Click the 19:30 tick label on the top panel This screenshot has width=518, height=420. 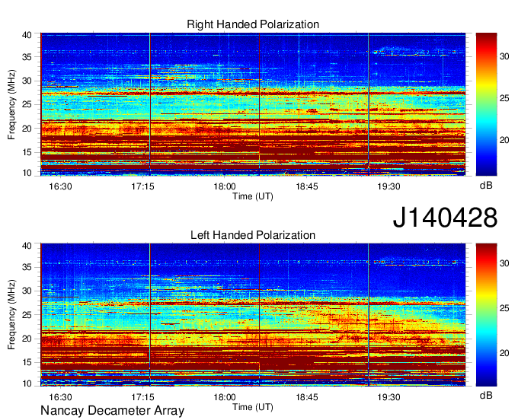click(x=389, y=186)
